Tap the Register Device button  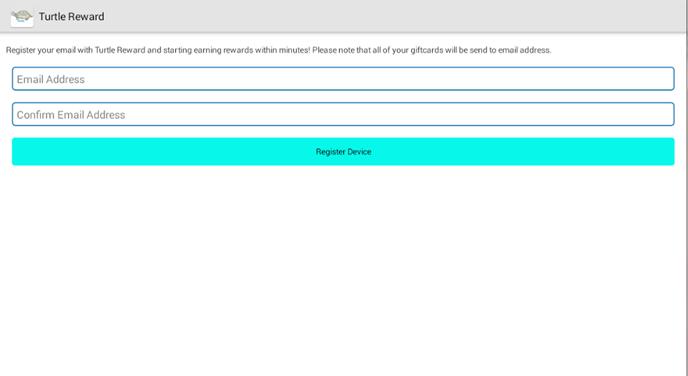[343, 151]
